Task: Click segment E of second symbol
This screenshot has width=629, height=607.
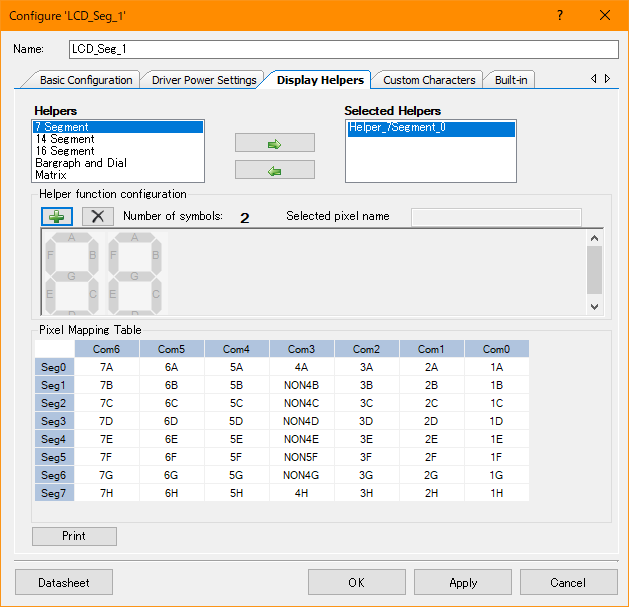Action: point(113,294)
